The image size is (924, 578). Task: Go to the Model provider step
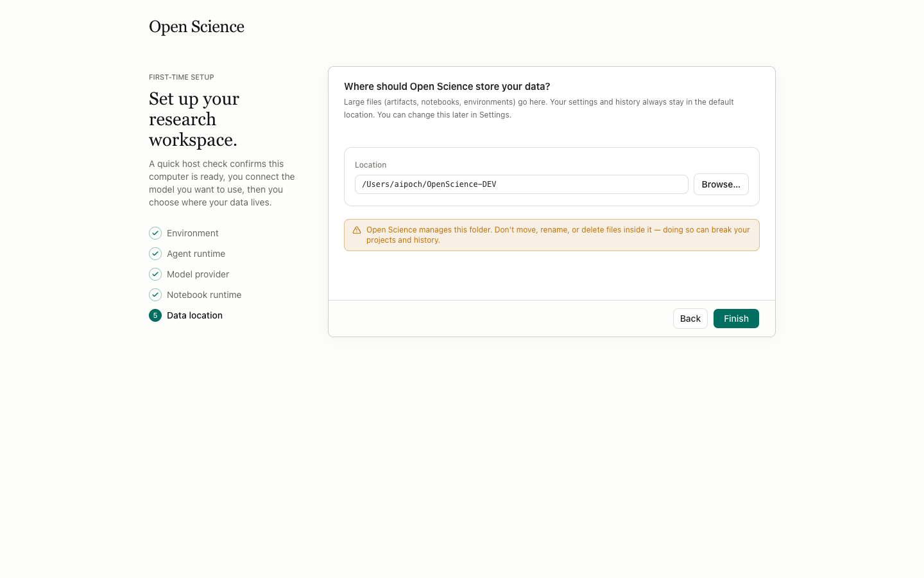coord(198,274)
